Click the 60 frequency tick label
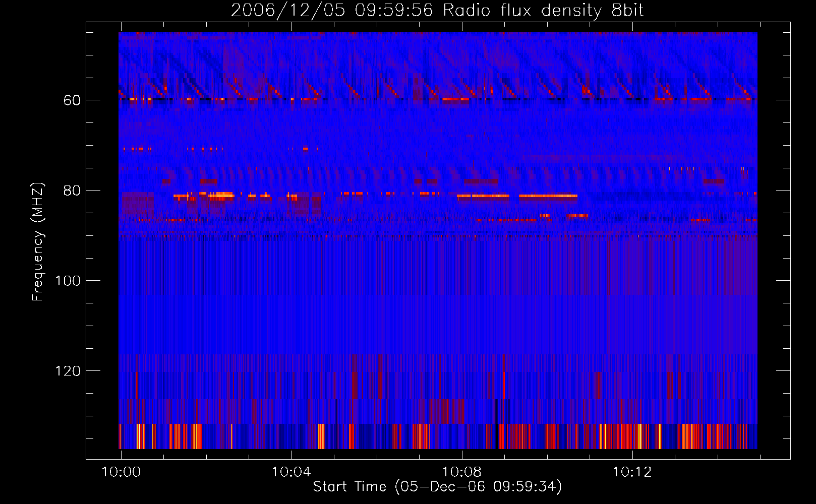The image size is (816, 504). [x=72, y=100]
